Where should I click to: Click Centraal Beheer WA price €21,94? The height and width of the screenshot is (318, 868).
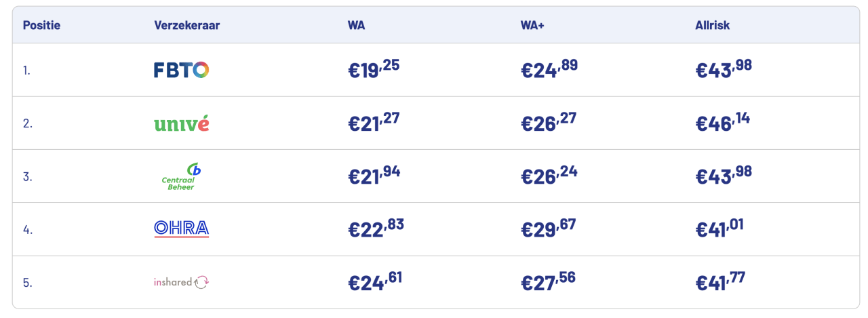coord(374,176)
